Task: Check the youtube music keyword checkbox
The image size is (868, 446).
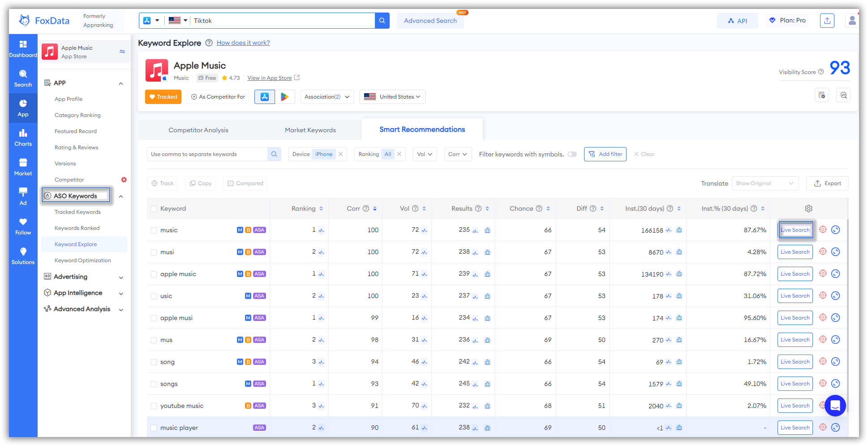Action: 154,406
